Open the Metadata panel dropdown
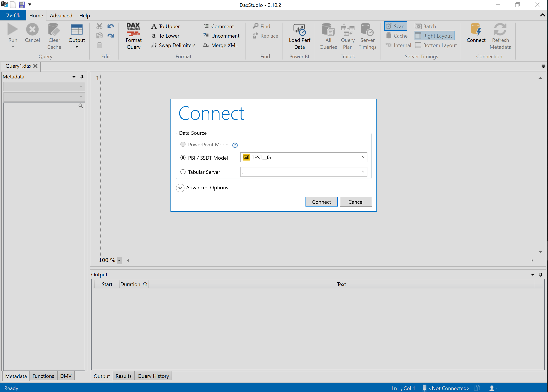 (74, 77)
